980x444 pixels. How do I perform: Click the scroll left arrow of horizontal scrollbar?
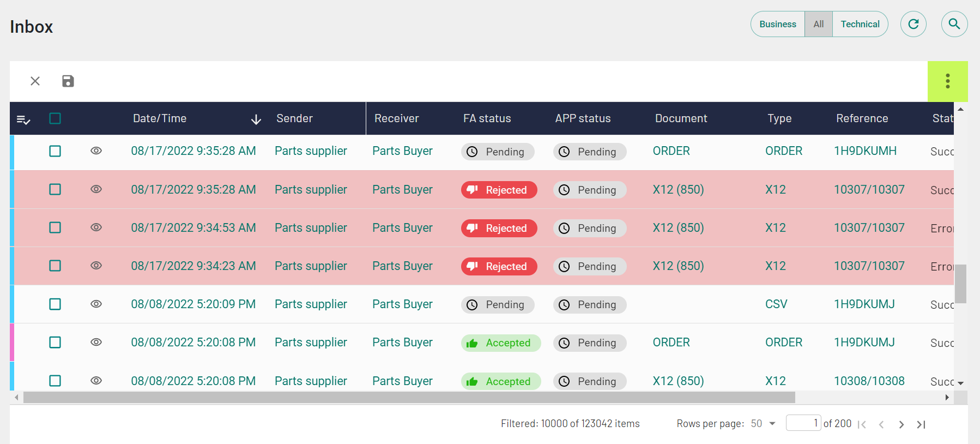point(16,398)
